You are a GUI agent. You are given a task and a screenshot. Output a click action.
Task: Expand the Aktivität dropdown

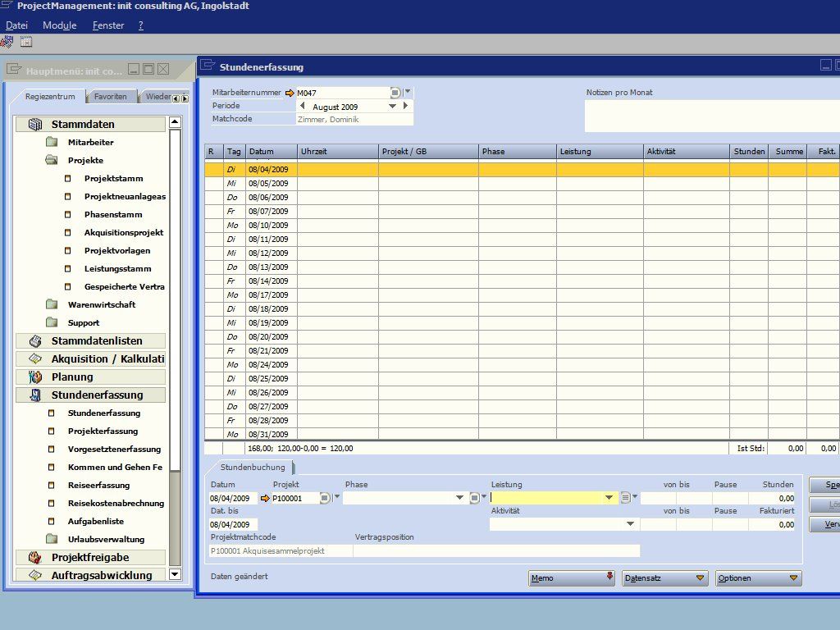tap(631, 524)
